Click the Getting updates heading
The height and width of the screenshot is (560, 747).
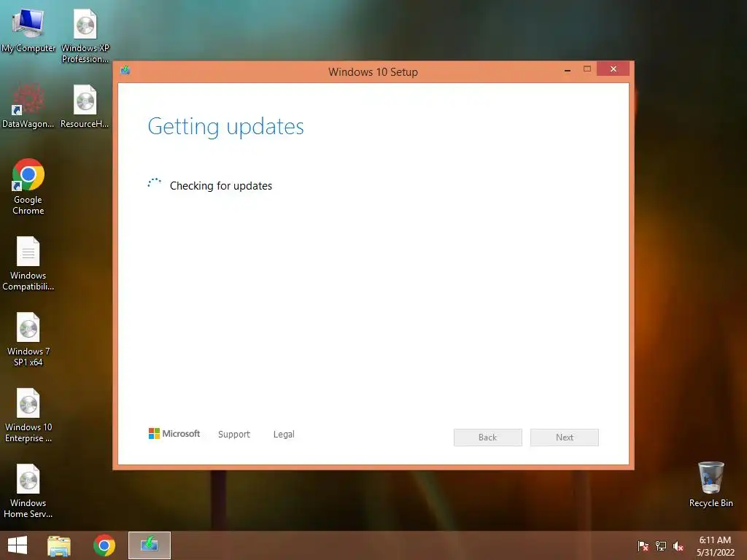click(226, 127)
